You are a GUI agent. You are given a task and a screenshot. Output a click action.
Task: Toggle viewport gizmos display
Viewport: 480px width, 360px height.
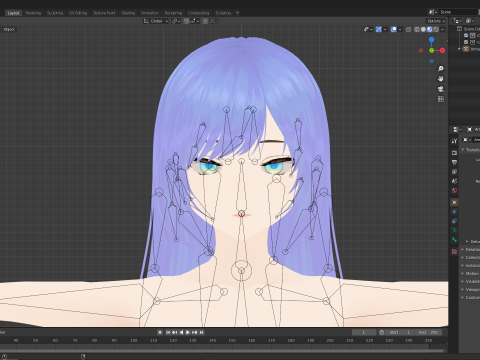tap(379, 29)
